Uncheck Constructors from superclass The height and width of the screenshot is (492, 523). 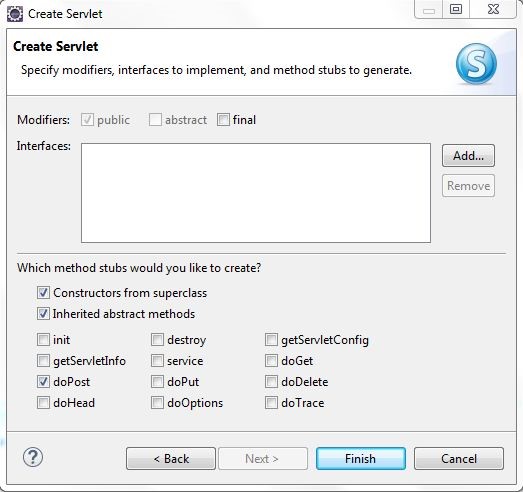43,293
